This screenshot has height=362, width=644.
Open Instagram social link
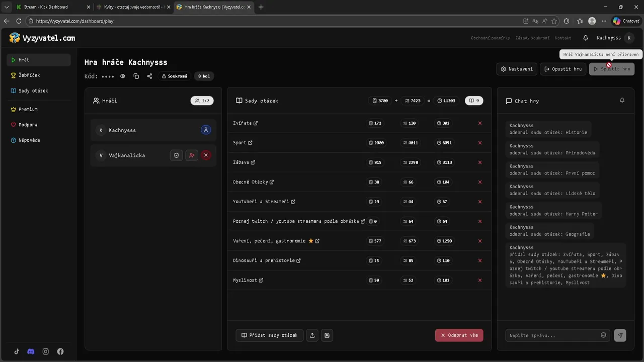(46, 351)
